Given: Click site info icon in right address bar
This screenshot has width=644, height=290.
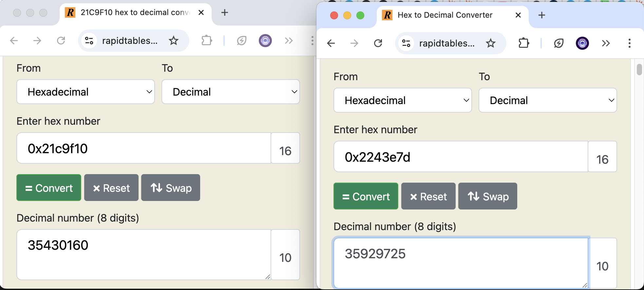Looking at the screenshot, I should [x=406, y=43].
